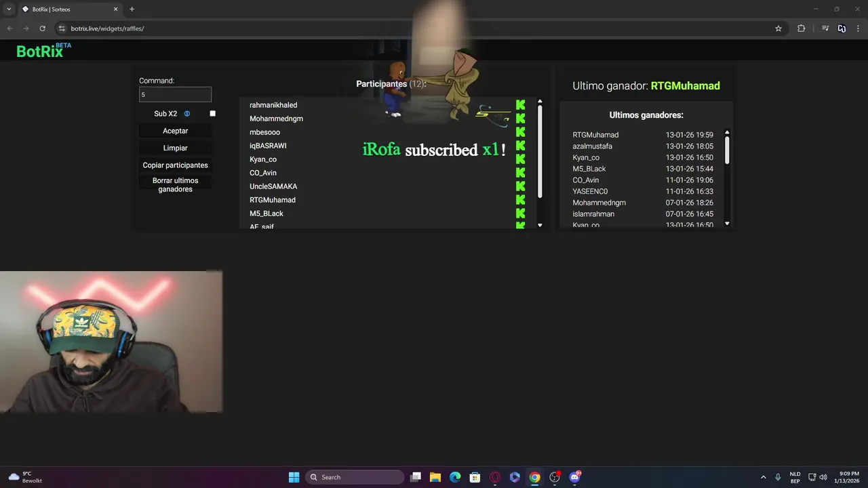Reload the BotRix raffles page
Viewport: 868px width, 488px height.
(42, 28)
